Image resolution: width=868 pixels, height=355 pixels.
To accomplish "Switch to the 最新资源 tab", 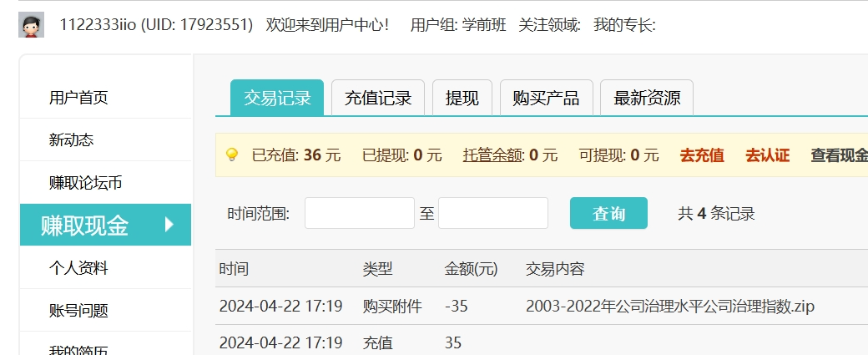I will (x=647, y=98).
